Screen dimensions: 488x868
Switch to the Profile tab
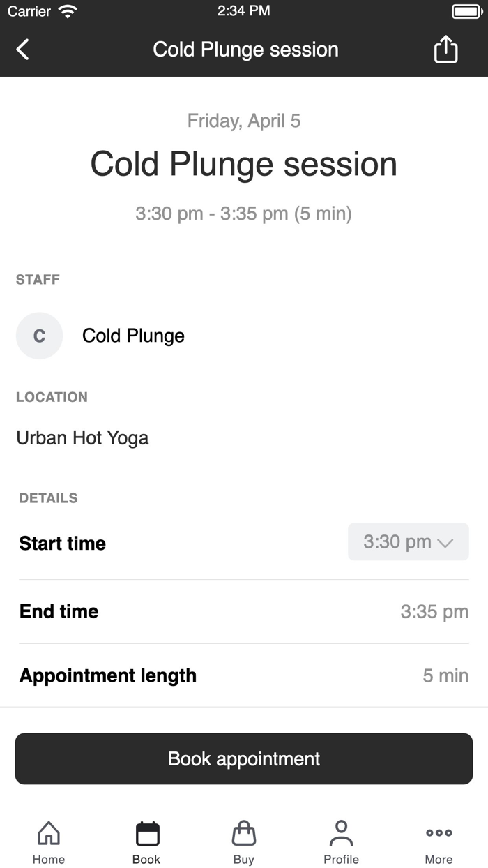pyautogui.click(x=341, y=841)
